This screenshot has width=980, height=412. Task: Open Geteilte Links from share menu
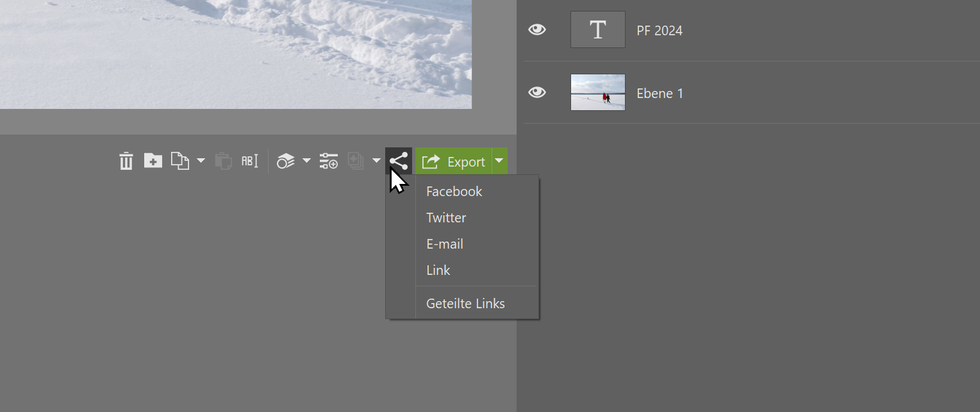tap(465, 304)
